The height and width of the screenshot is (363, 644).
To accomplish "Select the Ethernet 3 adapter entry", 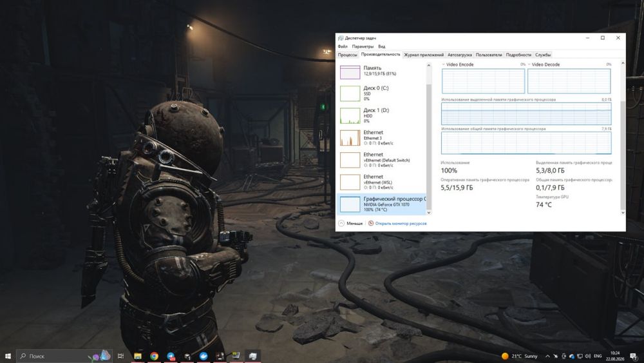I will coord(381,138).
